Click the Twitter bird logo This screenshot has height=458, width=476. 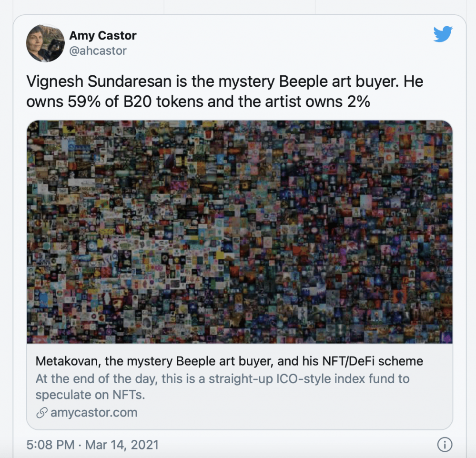click(x=443, y=35)
